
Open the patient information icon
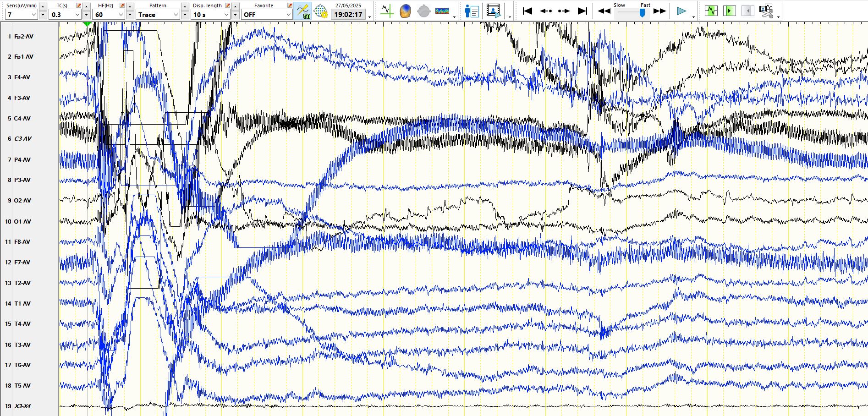point(472,11)
